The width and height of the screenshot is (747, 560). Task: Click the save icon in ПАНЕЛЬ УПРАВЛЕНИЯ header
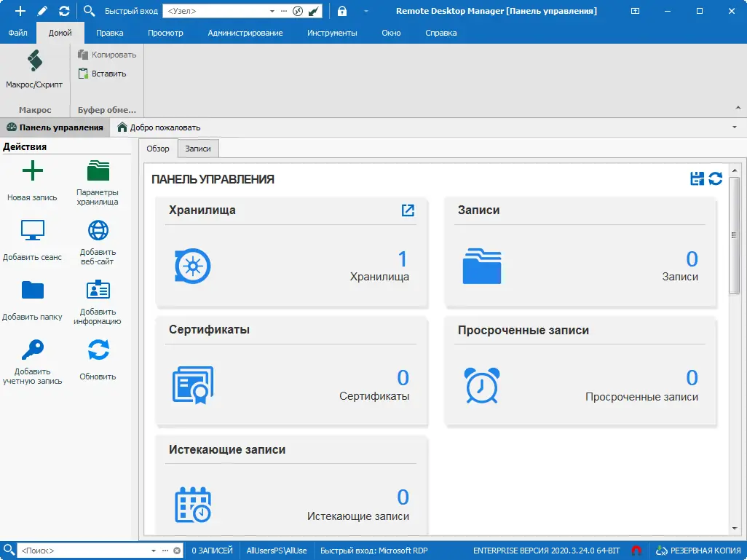pos(697,178)
